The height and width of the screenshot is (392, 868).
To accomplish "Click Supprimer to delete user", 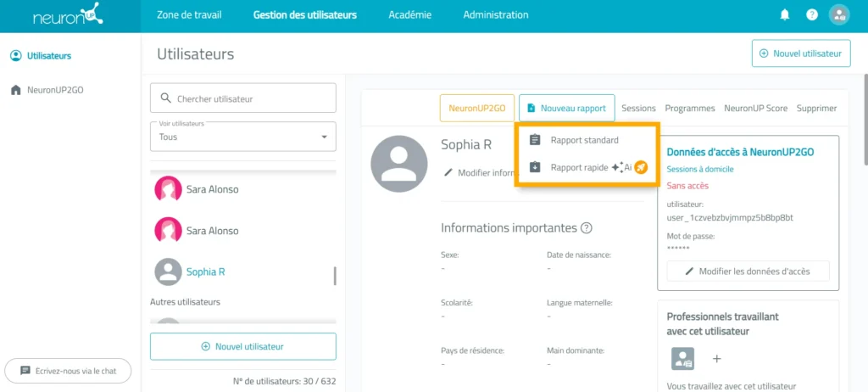I will pyautogui.click(x=816, y=108).
